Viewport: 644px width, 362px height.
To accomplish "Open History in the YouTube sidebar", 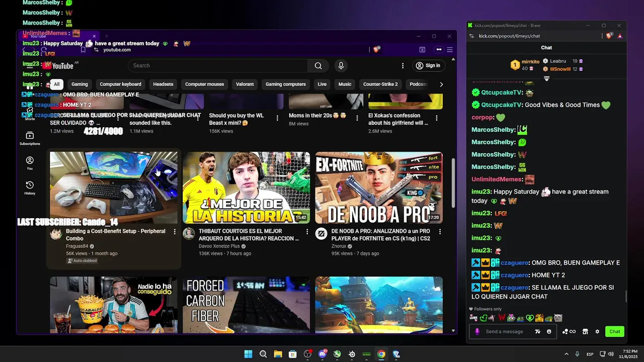I will point(30,188).
